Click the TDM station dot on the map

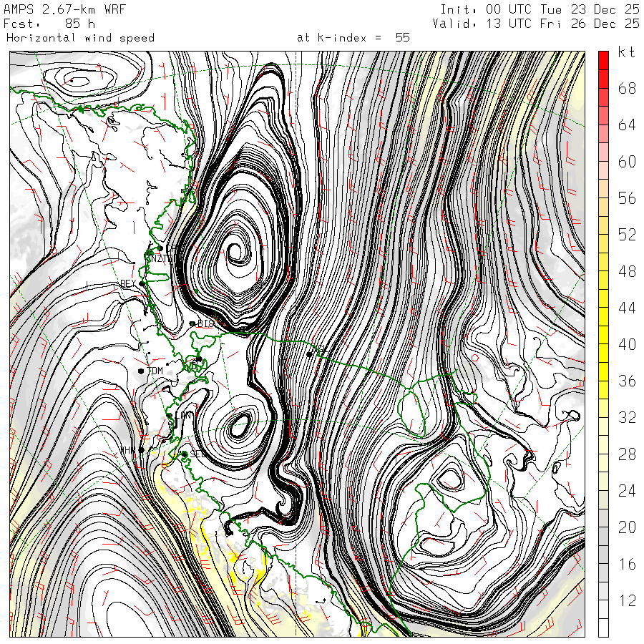(141, 371)
